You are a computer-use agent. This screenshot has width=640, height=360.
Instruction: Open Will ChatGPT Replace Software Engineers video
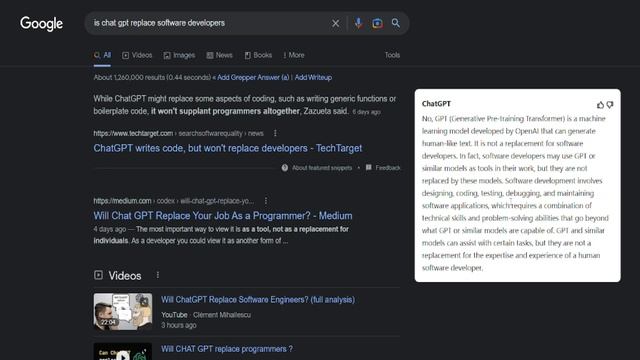tap(258, 300)
